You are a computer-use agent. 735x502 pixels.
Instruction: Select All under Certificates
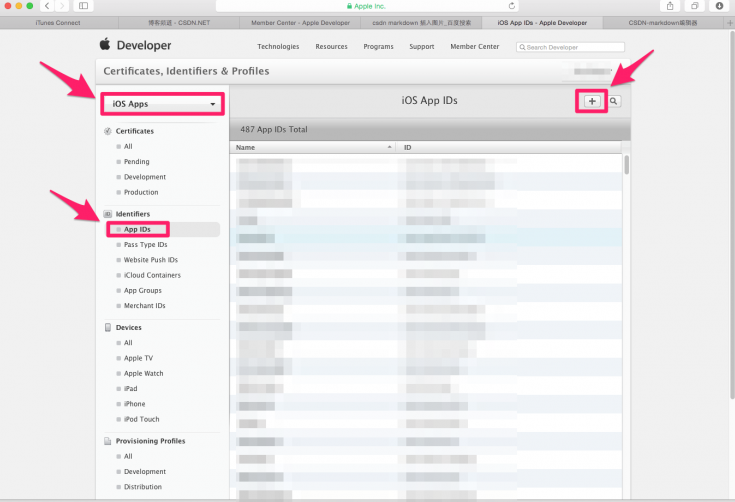click(128, 146)
